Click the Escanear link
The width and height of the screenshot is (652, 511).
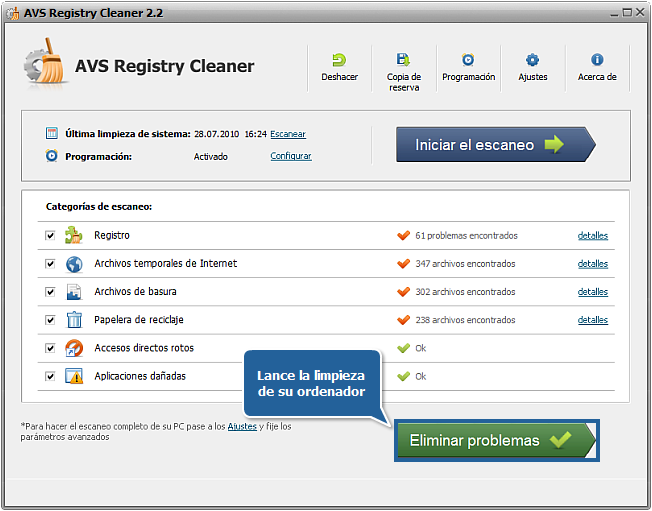(288, 134)
